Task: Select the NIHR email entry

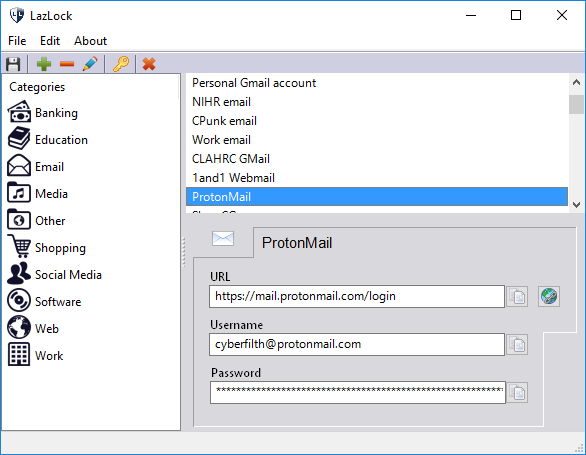Action: tap(377, 102)
